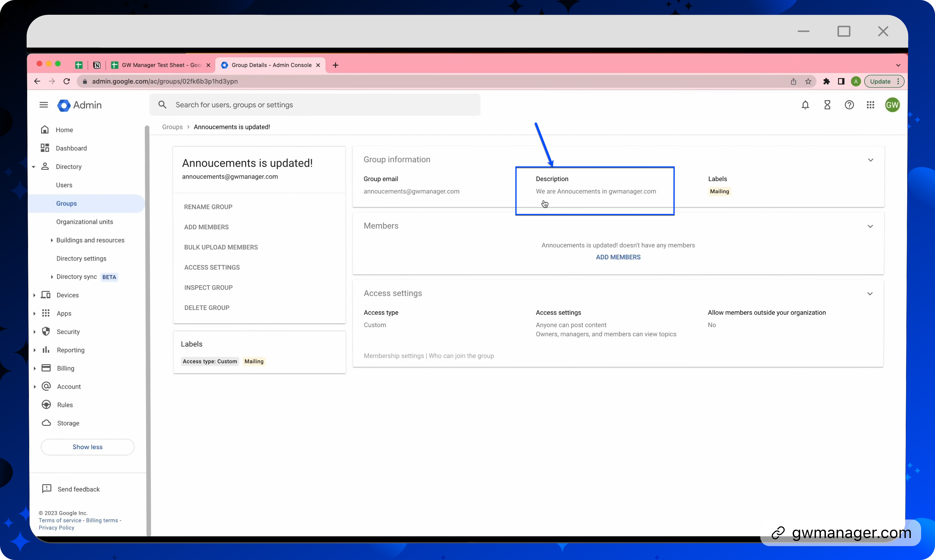Screen dimensions: 935x560
Task: Open the Google apps grid
Action: click(x=870, y=105)
